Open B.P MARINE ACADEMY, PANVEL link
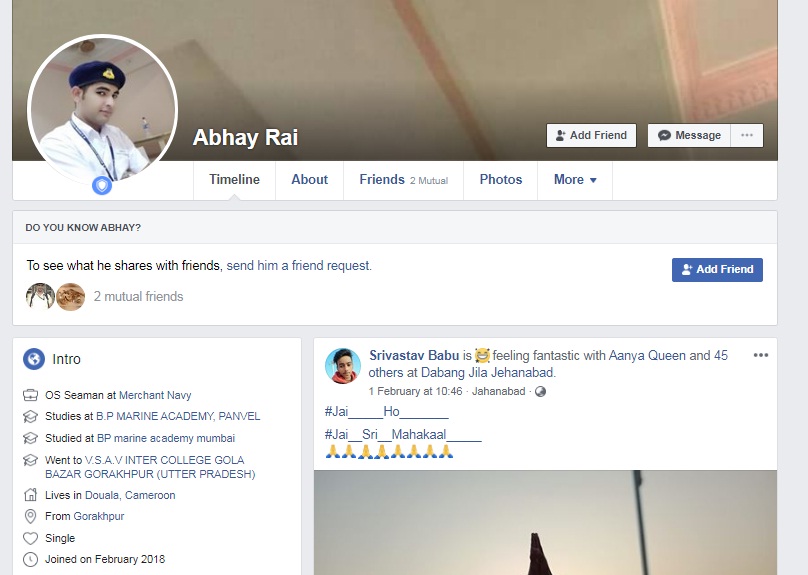The image size is (808, 575). coord(178,416)
